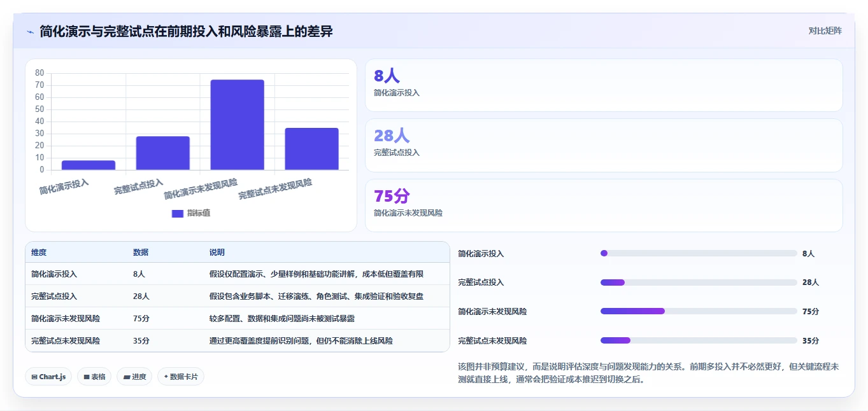Screen dimensions: 868x411
Task: Click the footnote paragraph starting 该图并非预算建议
Action: point(648,373)
